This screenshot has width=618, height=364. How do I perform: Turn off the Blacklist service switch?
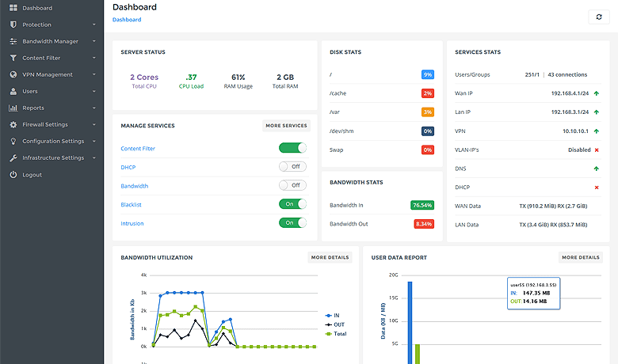[292, 204]
